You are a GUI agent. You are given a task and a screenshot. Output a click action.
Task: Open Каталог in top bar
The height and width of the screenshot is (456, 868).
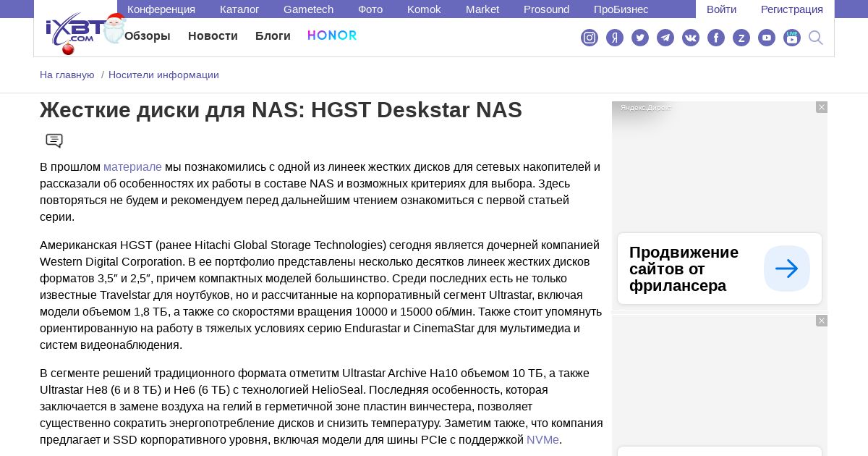[239, 9]
